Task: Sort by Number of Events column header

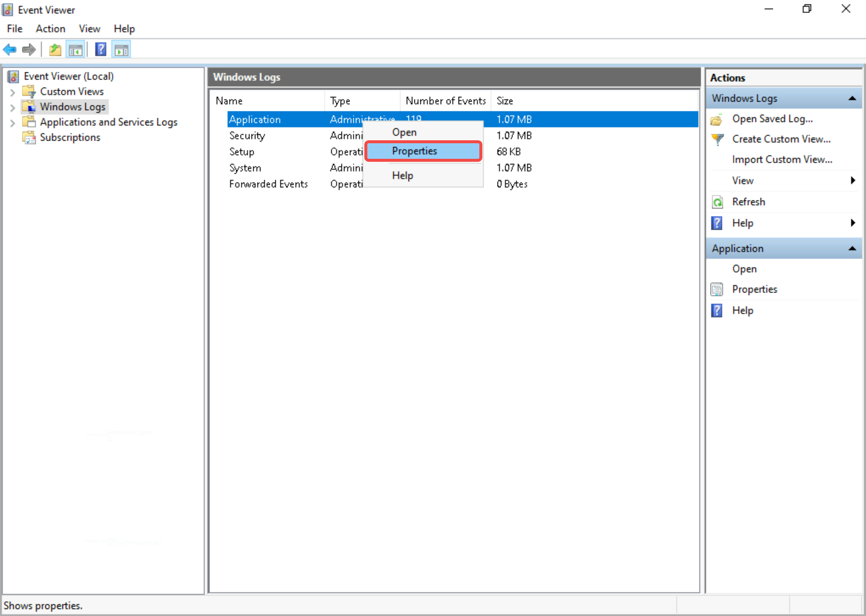Action: pos(446,101)
